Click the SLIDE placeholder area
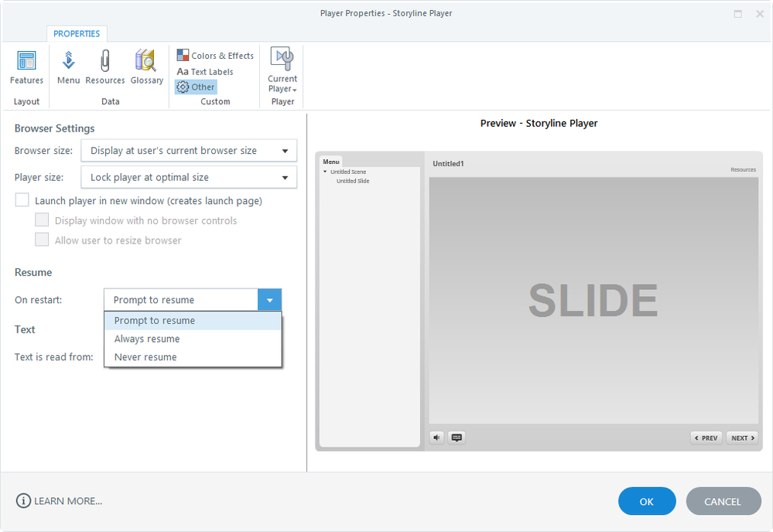 593,301
